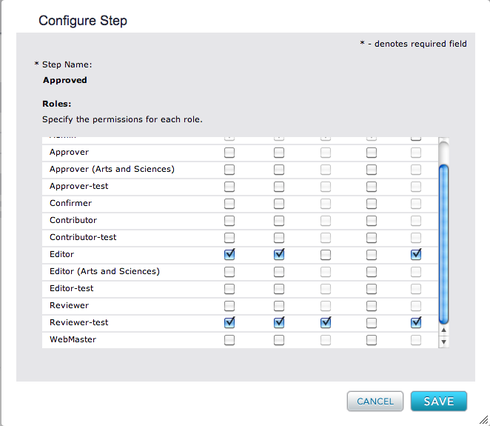
Task: Check the fourth checkbox for Contributor-test role
Action: click(371, 238)
